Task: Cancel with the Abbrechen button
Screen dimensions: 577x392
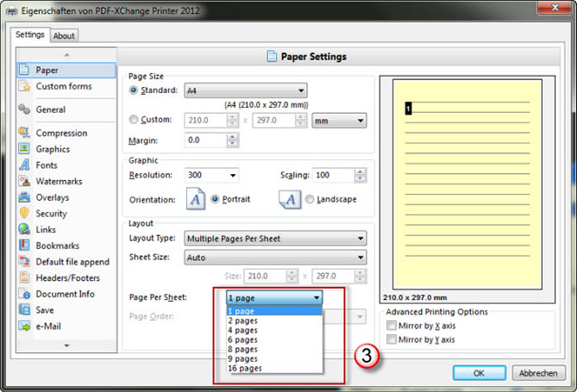Action: 538,373
